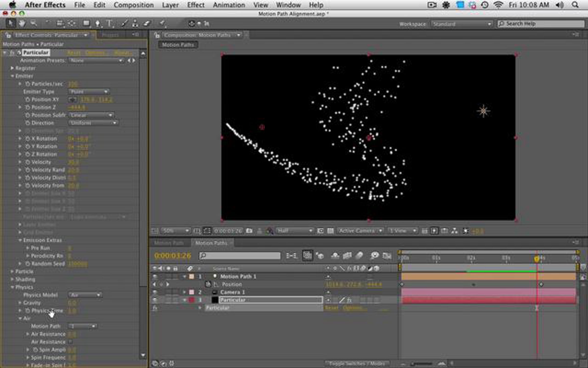Screen dimensions: 588x368
Task: Open the viewer resolution dropdown set to Half
Action: pyautogui.click(x=294, y=231)
